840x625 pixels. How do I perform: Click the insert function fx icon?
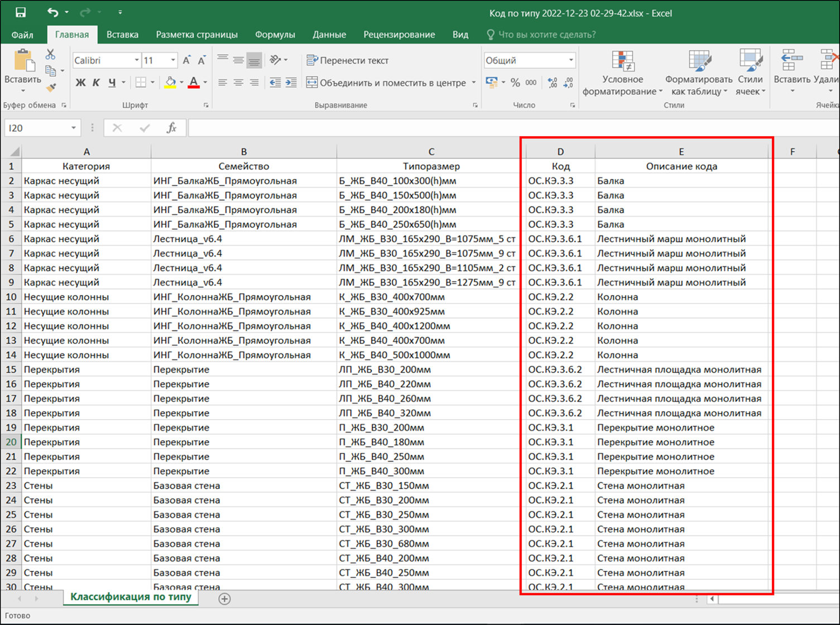pyautogui.click(x=171, y=128)
